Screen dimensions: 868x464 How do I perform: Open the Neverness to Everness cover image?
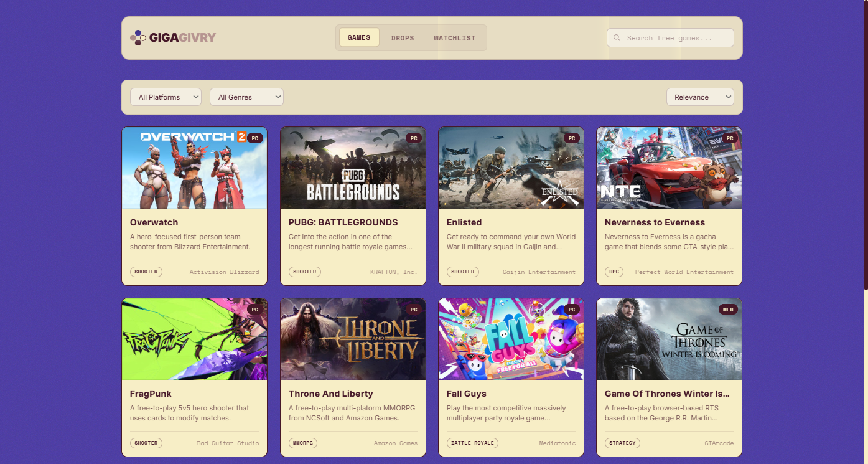[669, 168]
